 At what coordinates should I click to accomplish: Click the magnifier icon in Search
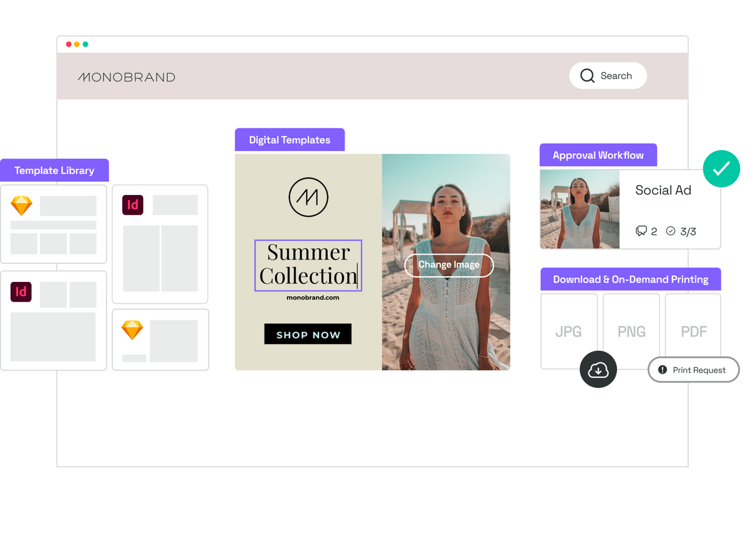click(587, 76)
